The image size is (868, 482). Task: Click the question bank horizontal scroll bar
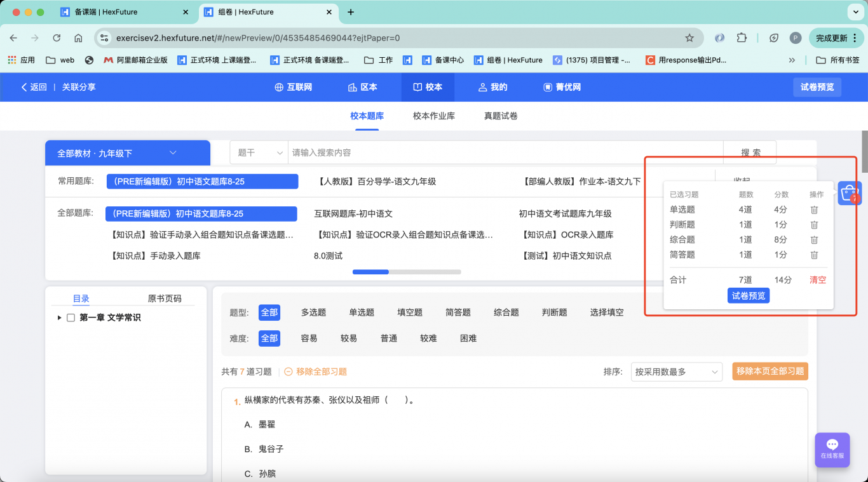tap(407, 272)
